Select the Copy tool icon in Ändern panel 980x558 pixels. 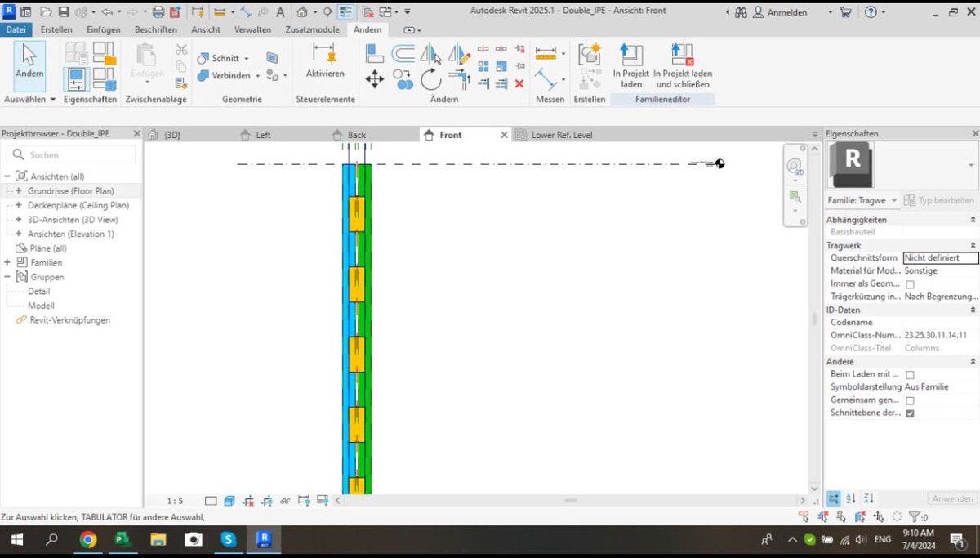coord(403,79)
